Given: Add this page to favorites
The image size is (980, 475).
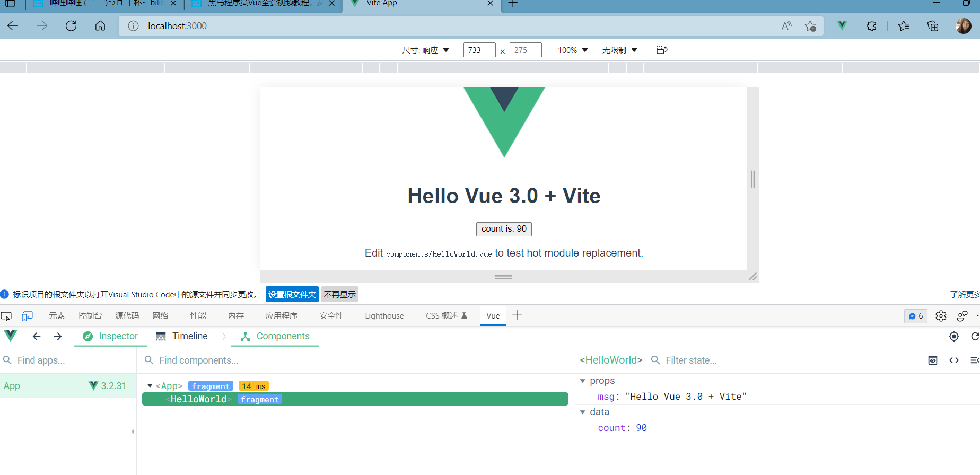Looking at the screenshot, I should coord(810,25).
